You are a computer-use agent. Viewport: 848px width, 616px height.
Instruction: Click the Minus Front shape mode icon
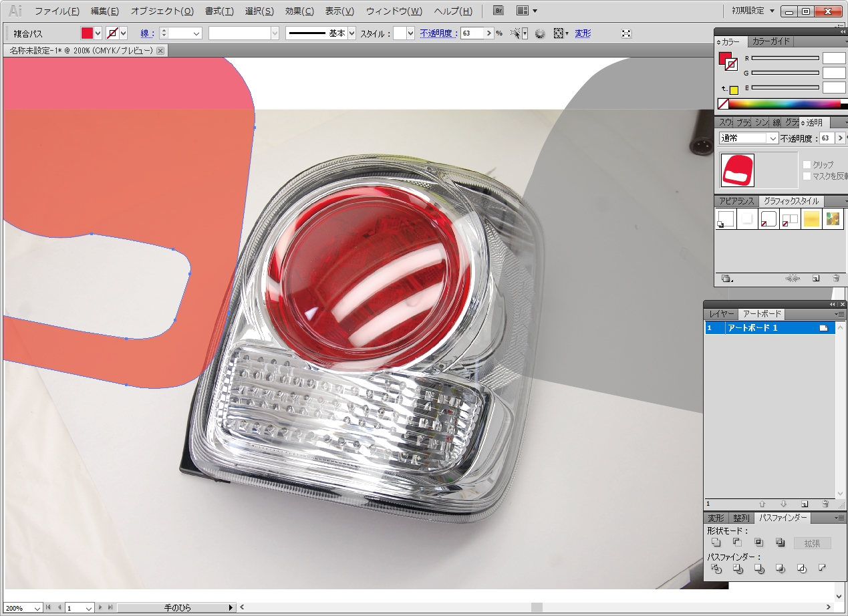(737, 543)
